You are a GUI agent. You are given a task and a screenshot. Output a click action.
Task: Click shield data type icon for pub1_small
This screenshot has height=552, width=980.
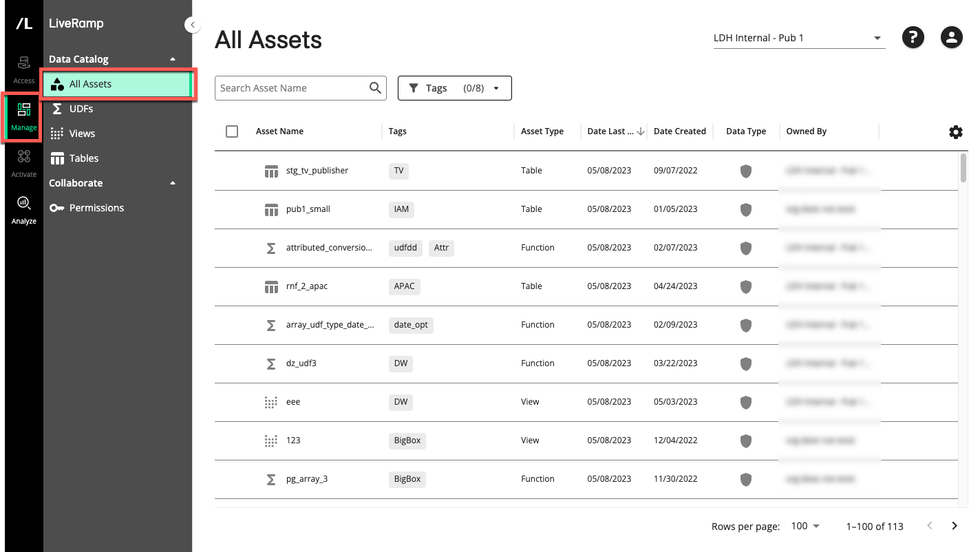pyautogui.click(x=746, y=209)
